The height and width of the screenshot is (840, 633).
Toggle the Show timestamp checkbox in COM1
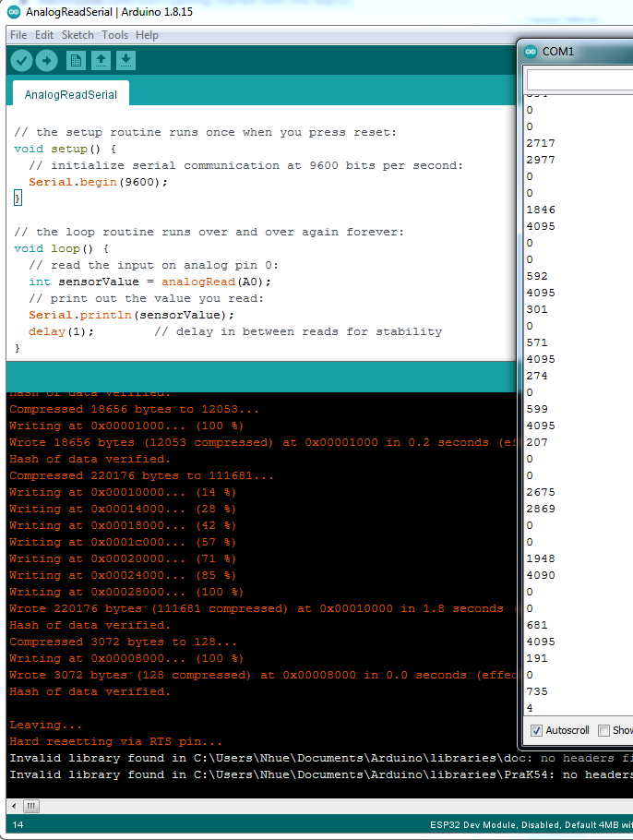(604, 730)
